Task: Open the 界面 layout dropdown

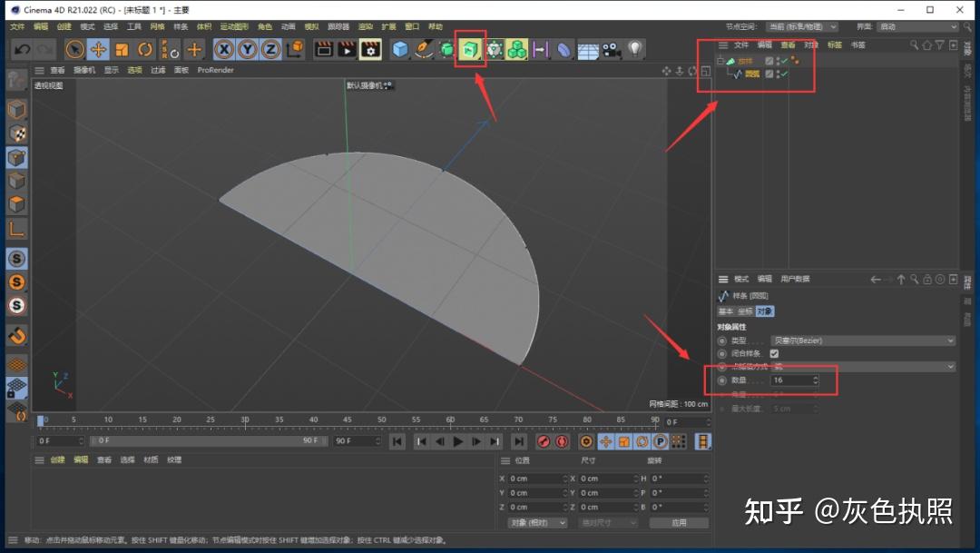Action: tap(917, 27)
